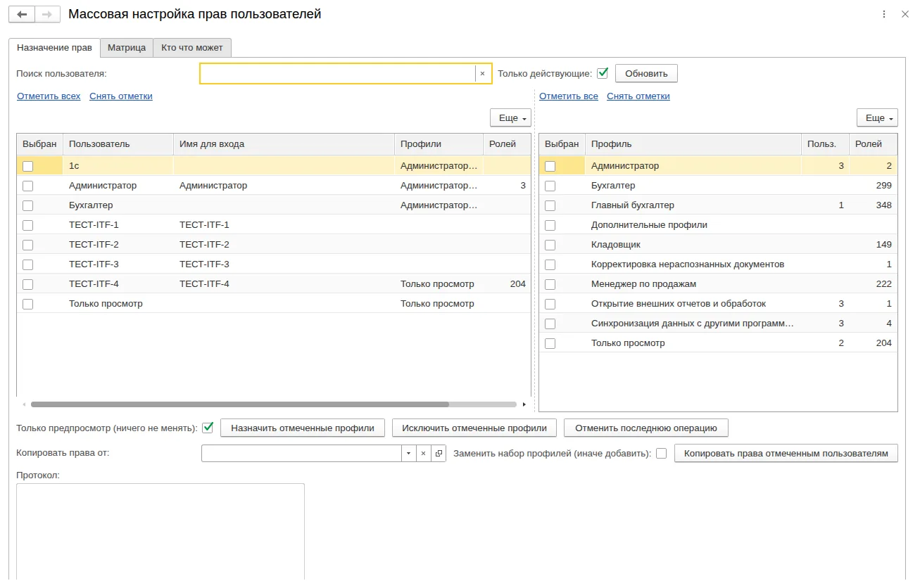Switch to the 'Кто что может' tab
The image size is (920, 588).
192,48
